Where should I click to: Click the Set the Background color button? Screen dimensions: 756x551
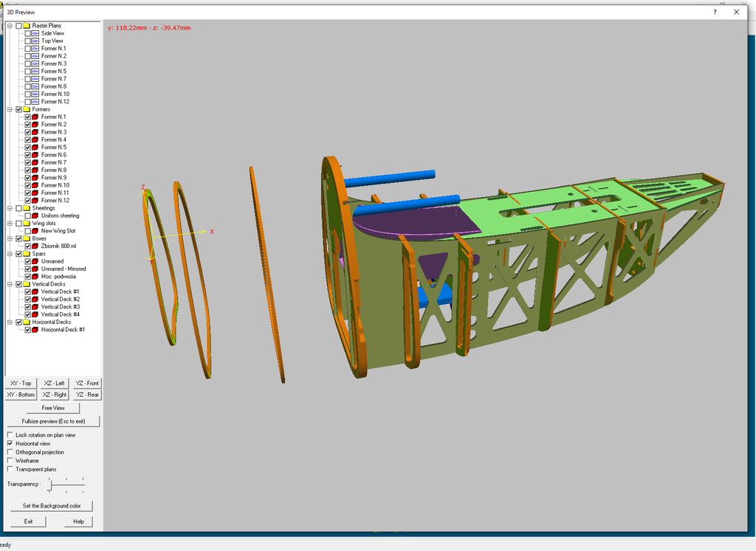(51, 505)
